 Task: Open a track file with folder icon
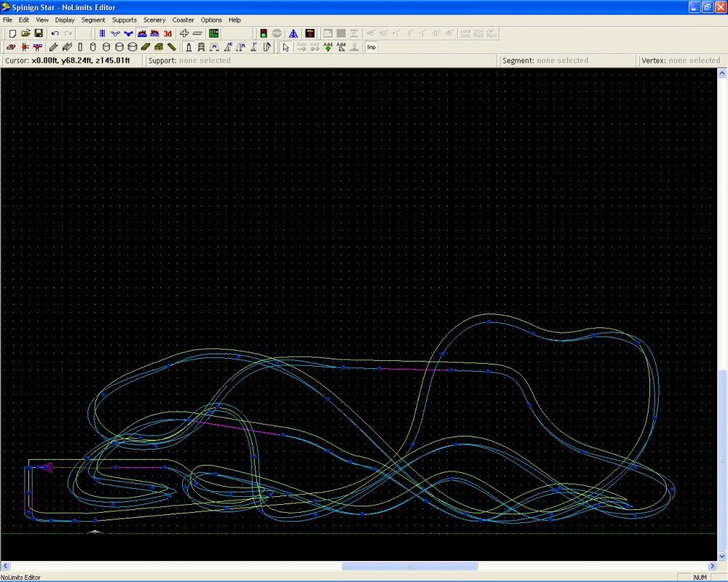tap(25, 33)
